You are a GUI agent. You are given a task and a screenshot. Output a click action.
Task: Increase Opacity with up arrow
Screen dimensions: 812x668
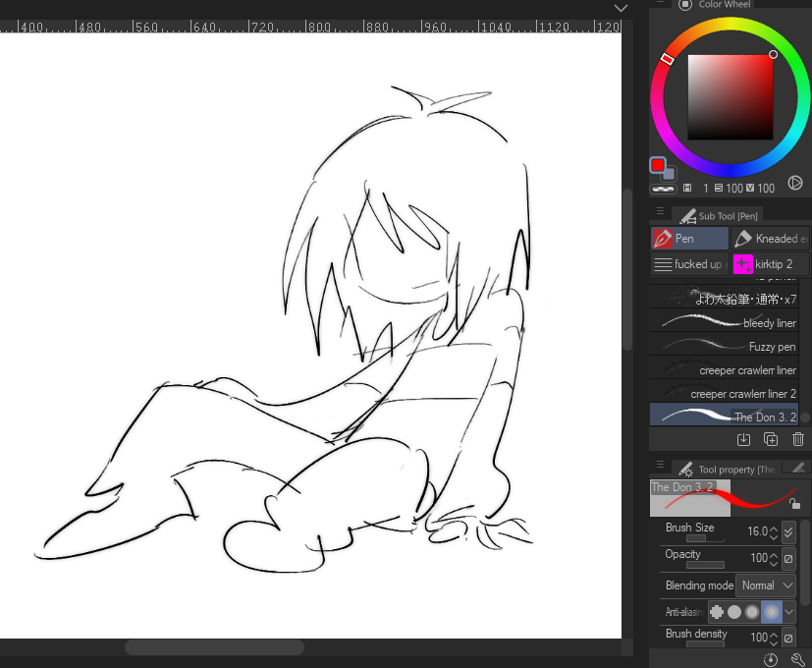click(x=774, y=555)
